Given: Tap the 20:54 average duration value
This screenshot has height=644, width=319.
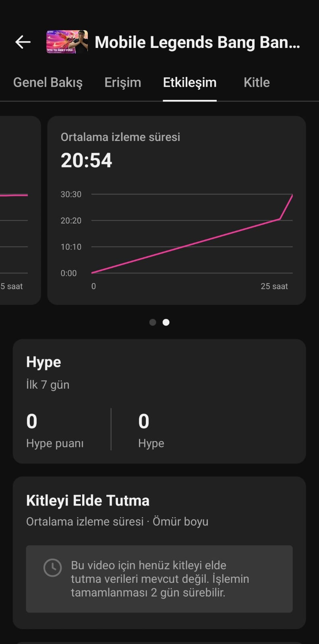Looking at the screenshot, I should click(x=87, y=160).
